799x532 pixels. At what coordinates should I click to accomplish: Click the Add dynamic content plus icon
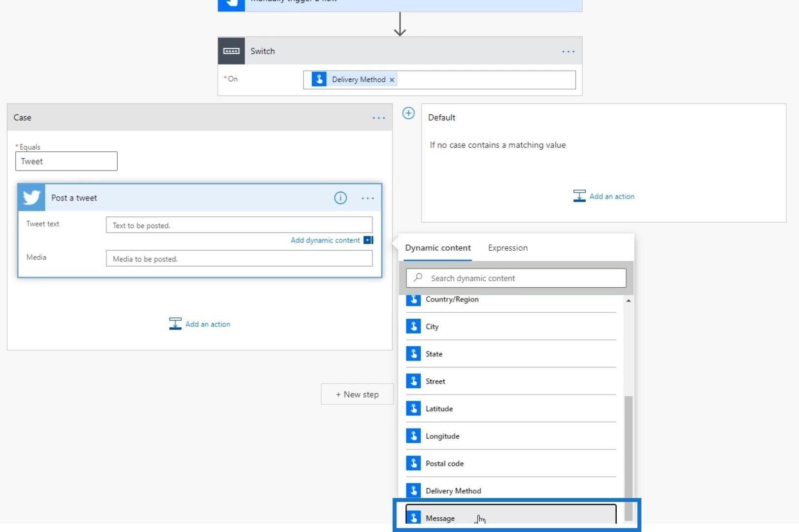(x=368, y=240)
